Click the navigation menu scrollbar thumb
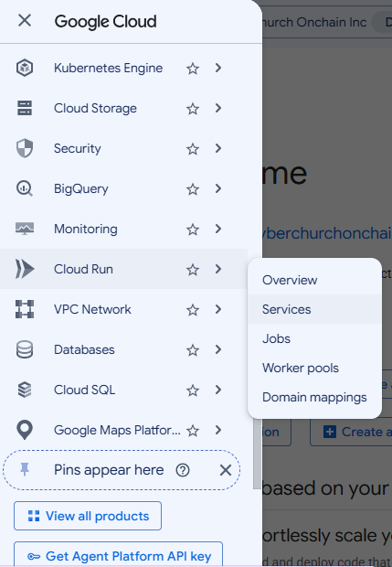This screenshot has height=567, width=392. point(257,452)
